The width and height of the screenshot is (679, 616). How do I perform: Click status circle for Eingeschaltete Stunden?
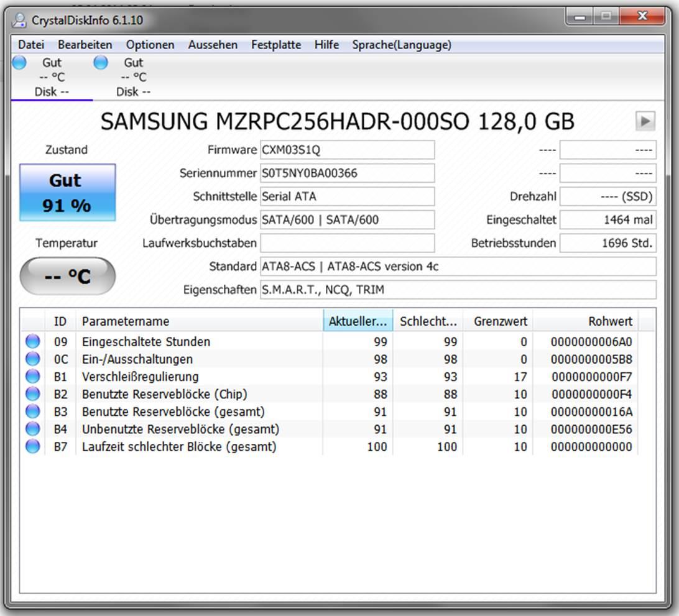pyautogui.click(x=32, y=341)
